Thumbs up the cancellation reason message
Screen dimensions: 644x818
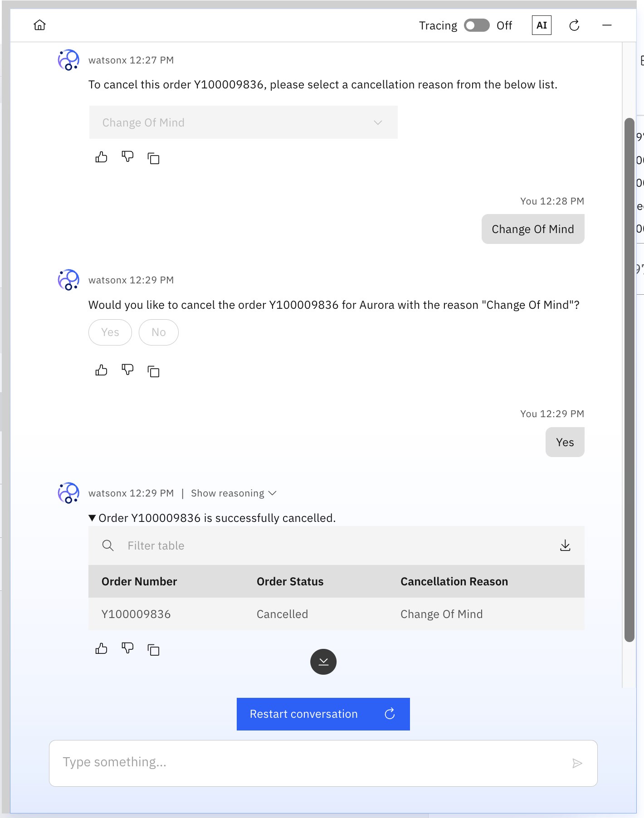(x=101, y=157)
